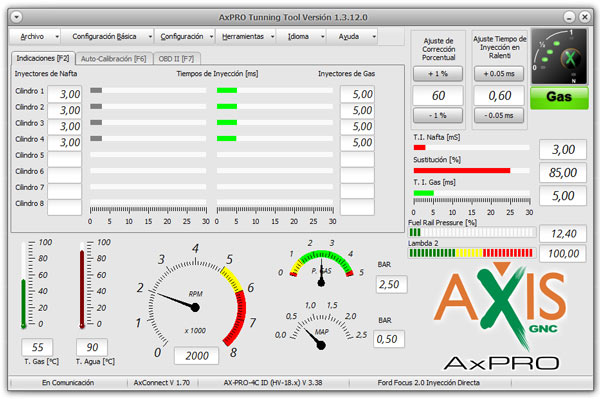Click the Lambda 2 colored level bar
This screenshot has width=600, height=399.
pyautogui.click(x=471, y=252)
